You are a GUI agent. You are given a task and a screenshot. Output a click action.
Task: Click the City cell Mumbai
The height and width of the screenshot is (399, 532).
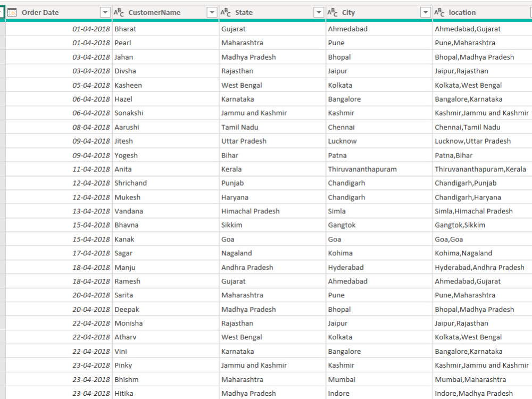(379, 380)
